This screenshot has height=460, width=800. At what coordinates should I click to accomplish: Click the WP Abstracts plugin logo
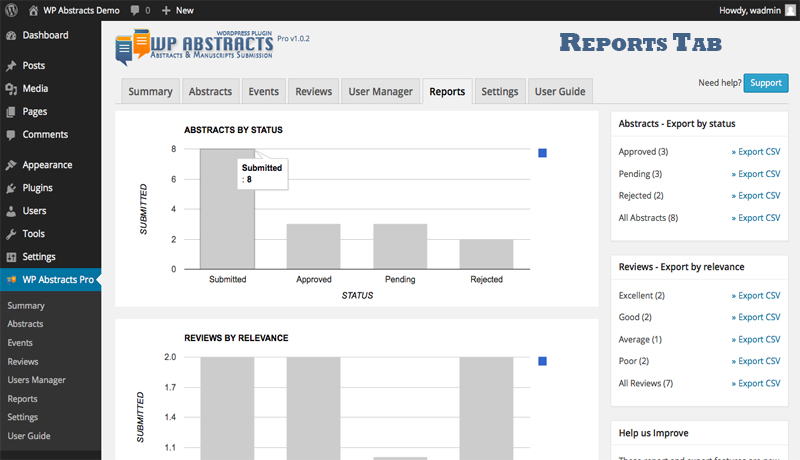click(194, 47)
